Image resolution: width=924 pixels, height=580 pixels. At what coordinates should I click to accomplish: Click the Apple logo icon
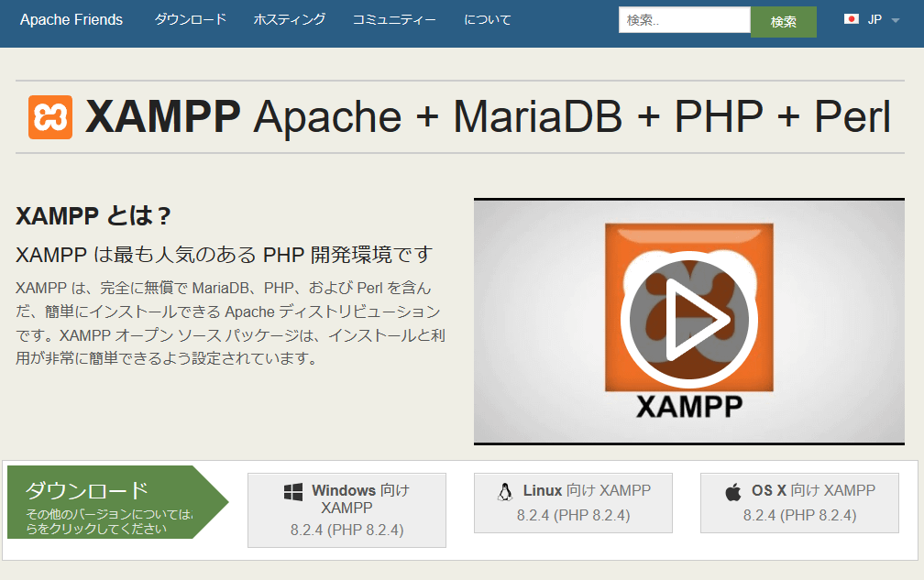(x=732, y=492)
